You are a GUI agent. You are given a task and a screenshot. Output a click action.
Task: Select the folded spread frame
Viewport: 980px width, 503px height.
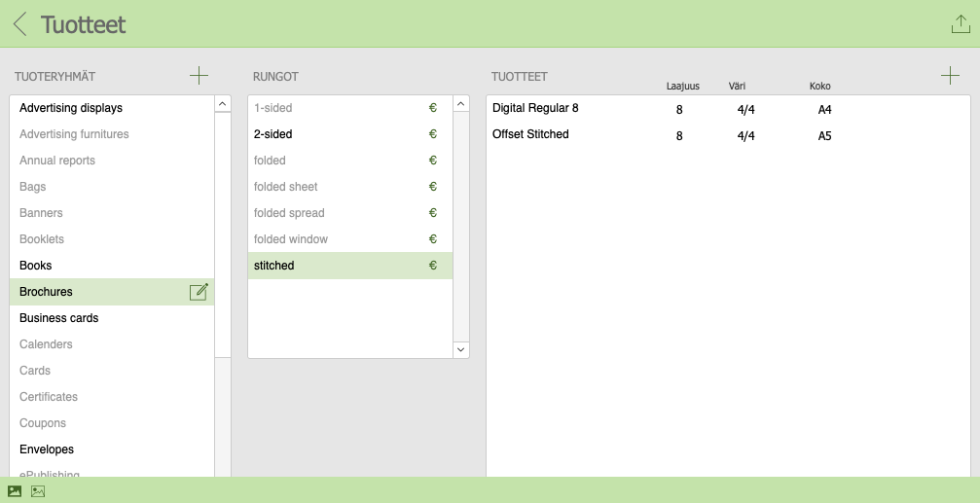[289, 213]
